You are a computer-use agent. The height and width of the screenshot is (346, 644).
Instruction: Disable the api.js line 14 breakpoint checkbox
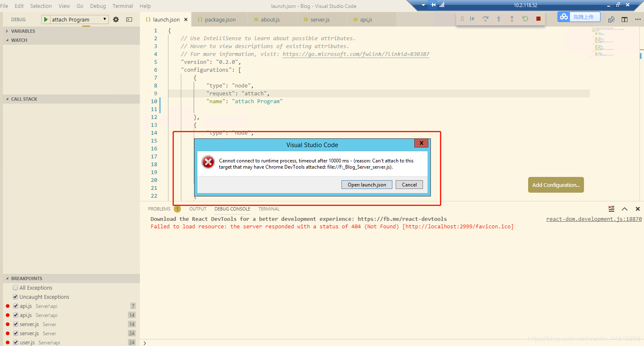15,315
